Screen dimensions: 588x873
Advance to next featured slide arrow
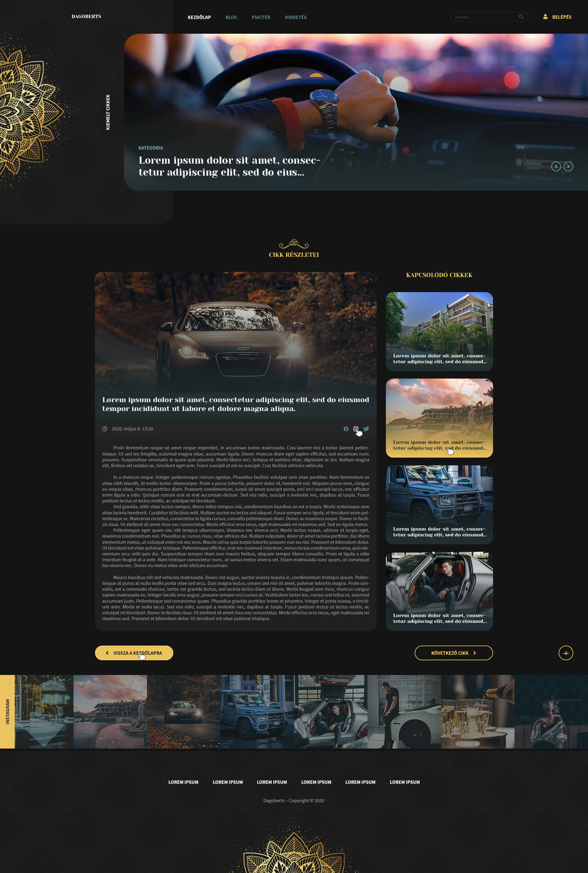pyautogui.click(x=568, y=166)
